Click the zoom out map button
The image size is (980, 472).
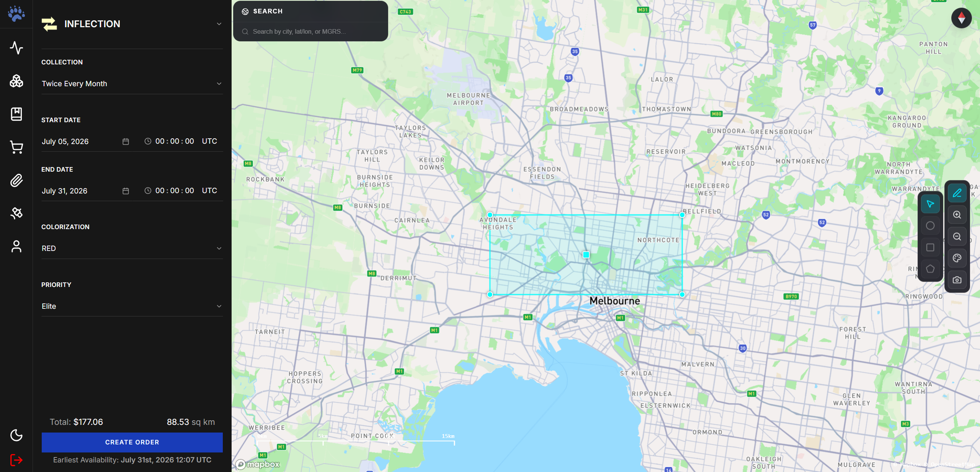957,237
